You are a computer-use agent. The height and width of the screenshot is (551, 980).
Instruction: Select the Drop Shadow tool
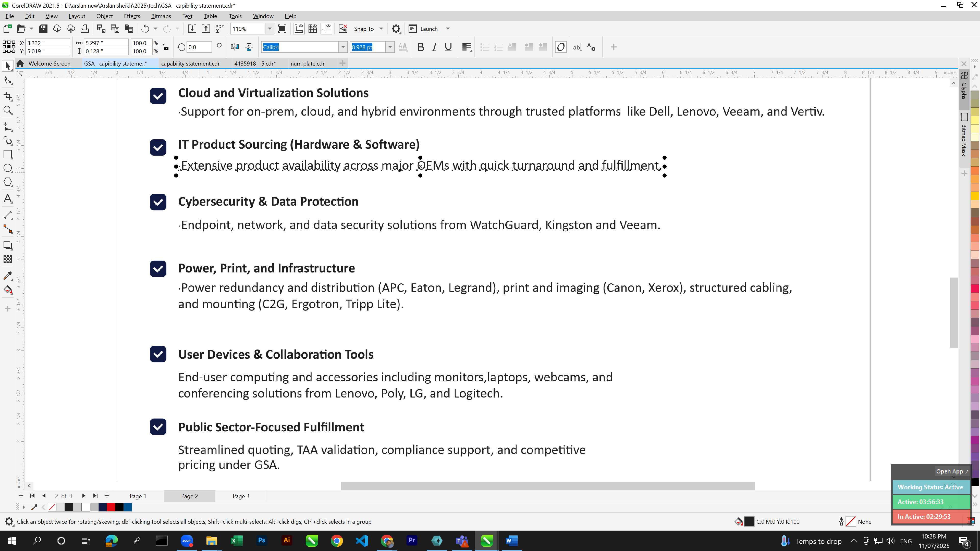[x=8, y=245]
